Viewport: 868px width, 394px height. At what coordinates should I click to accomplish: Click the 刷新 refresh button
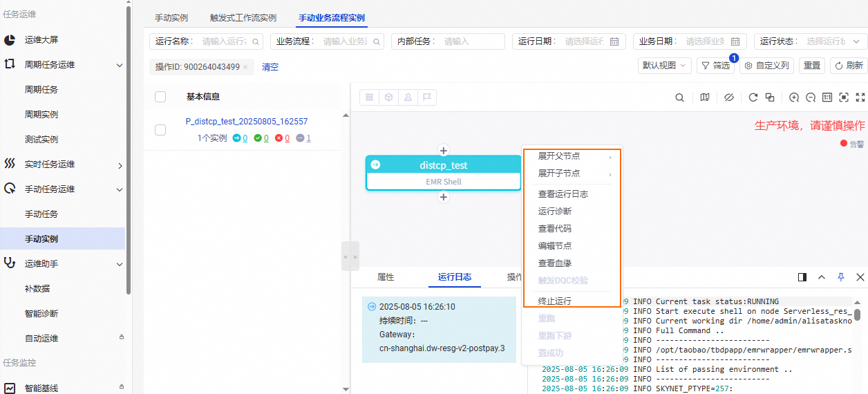tap(849, 66)
